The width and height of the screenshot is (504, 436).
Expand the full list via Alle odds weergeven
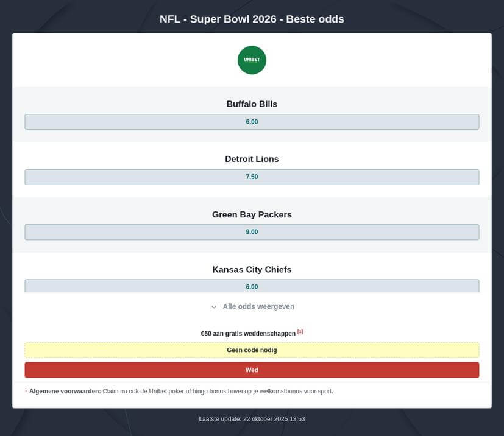point(258,307)
